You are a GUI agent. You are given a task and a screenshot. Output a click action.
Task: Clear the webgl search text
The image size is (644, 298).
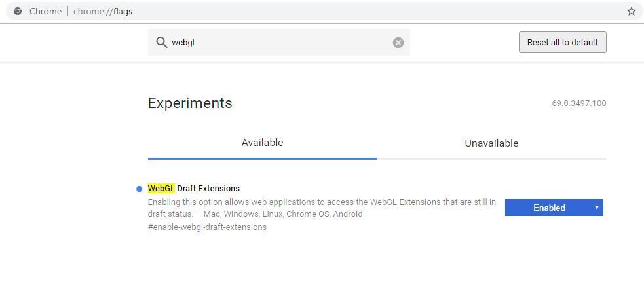398,43
